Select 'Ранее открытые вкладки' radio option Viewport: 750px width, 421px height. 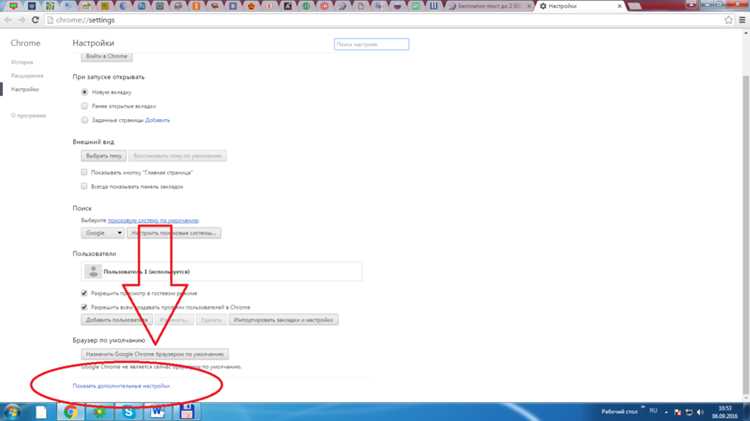pyautogui.click(x=85, y=106)
